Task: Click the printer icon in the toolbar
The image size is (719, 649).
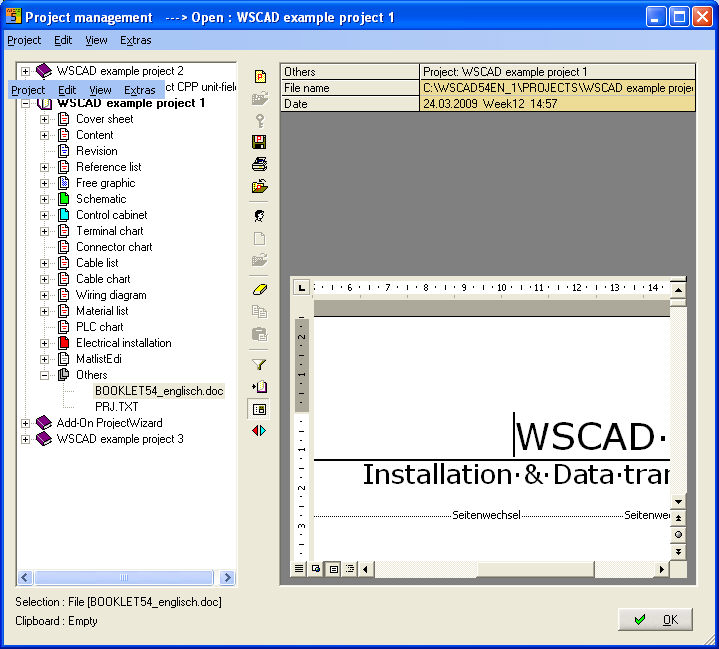Action: coord(260,164)
